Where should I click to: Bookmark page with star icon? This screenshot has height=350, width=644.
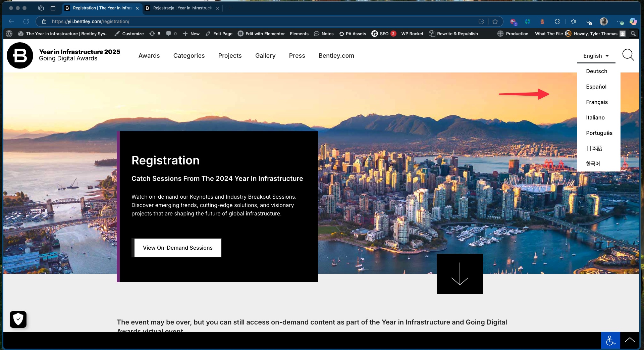click(495, 21)
